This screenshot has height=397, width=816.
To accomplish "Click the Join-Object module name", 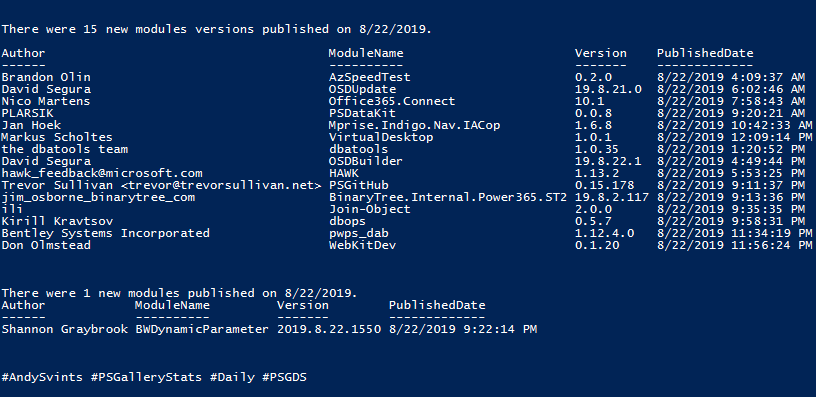I will point(369,209).
